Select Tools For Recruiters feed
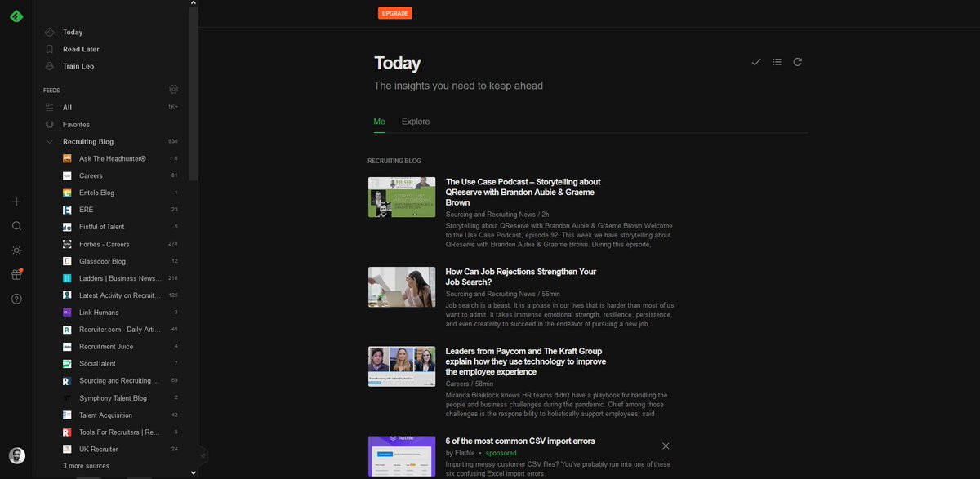The width and height of the screenshot is (980, 479). pyautogui.click(x=120, y=432)
